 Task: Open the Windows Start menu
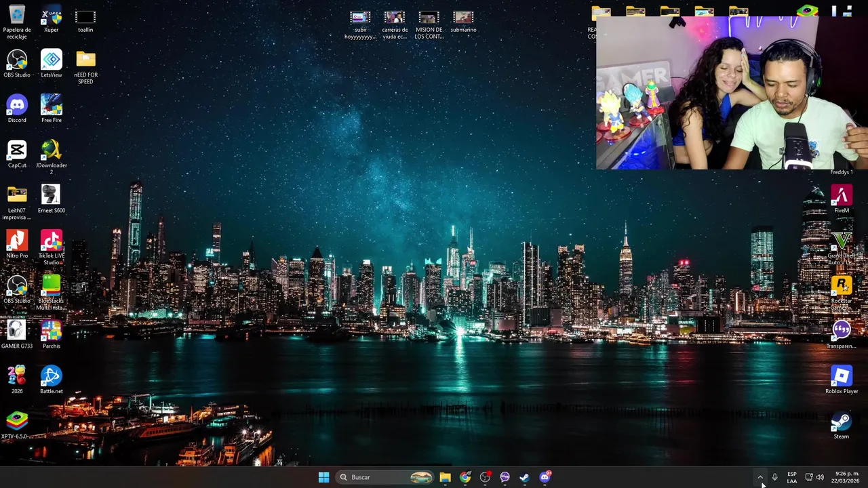[x=323, y=477]
